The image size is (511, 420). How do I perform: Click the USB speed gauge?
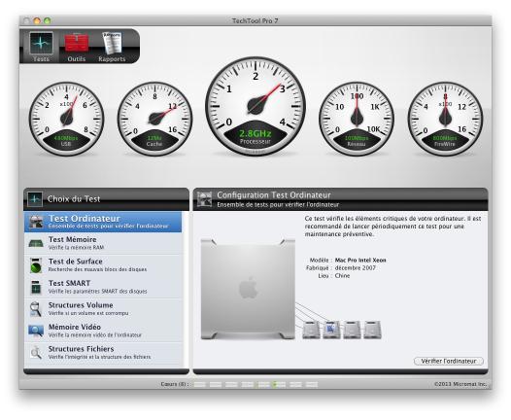pyautogui.click(x=66, y=119)
